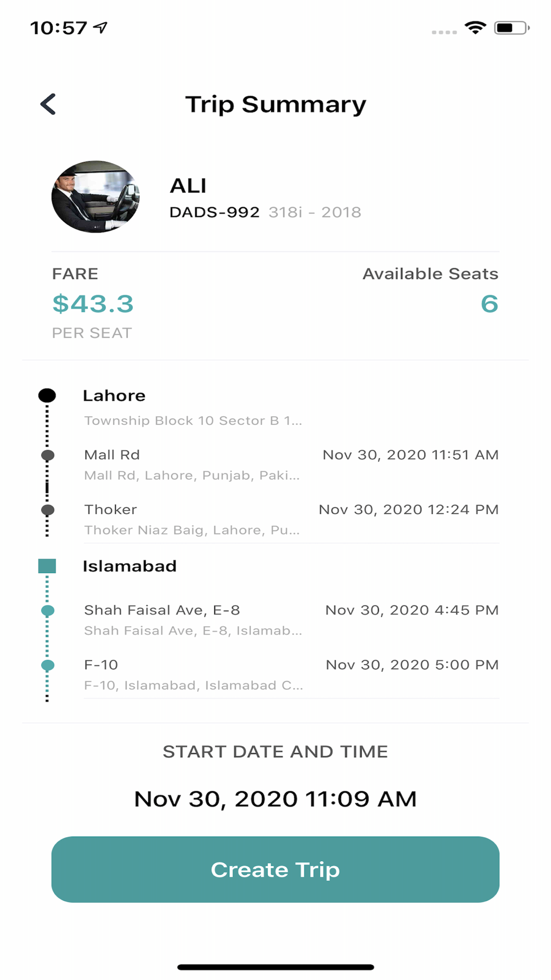Tap the Thoker stop dot
The width and height of the screenshot is (551, 980).
48,510
